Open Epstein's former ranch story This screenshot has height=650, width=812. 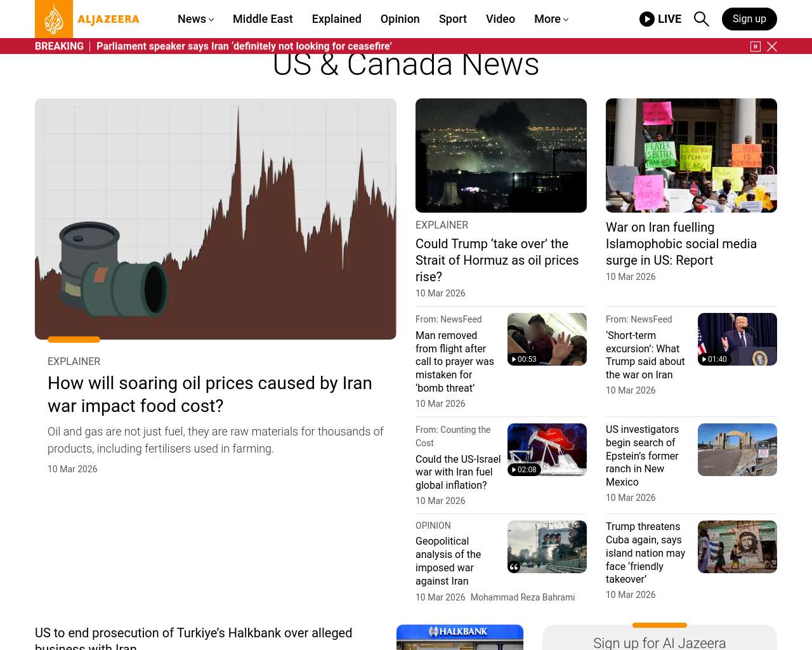642,456
